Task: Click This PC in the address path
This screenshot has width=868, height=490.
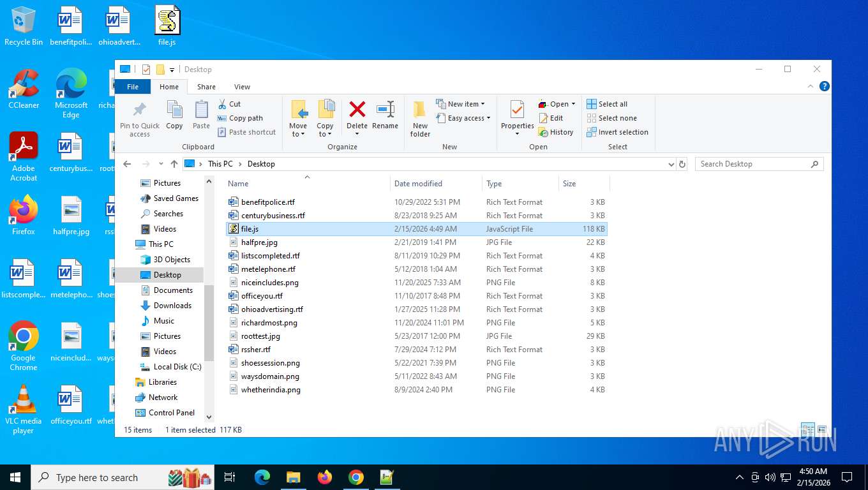Action: [x=220, y=164]
